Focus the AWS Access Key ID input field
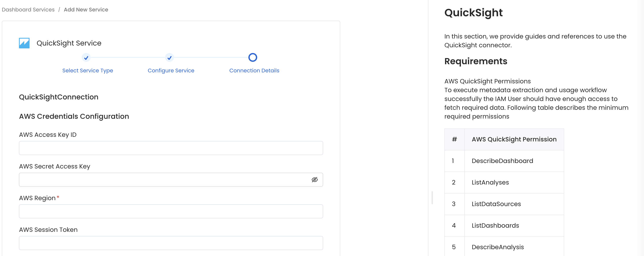This screenshot has width=644, height=256. click(171, 148)
